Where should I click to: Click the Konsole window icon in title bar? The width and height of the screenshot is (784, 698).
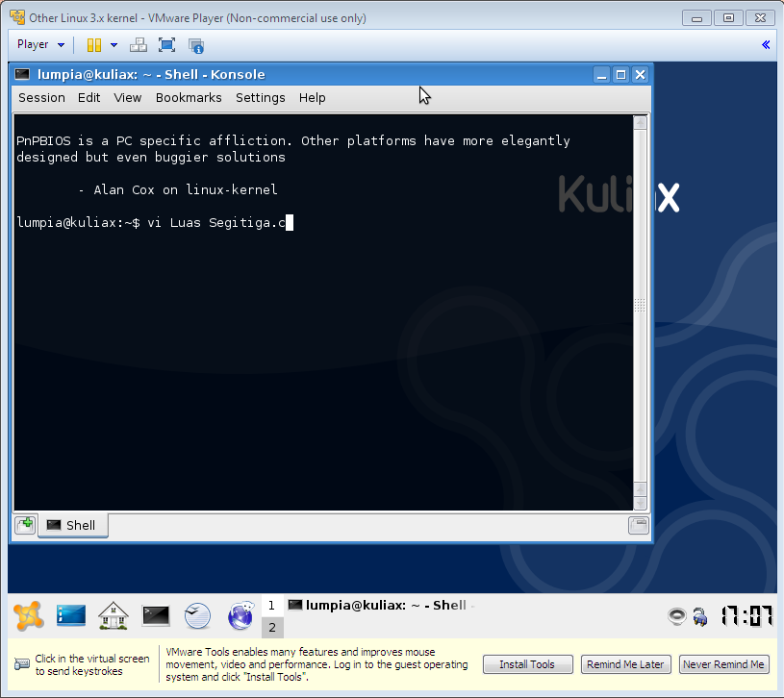22,74
